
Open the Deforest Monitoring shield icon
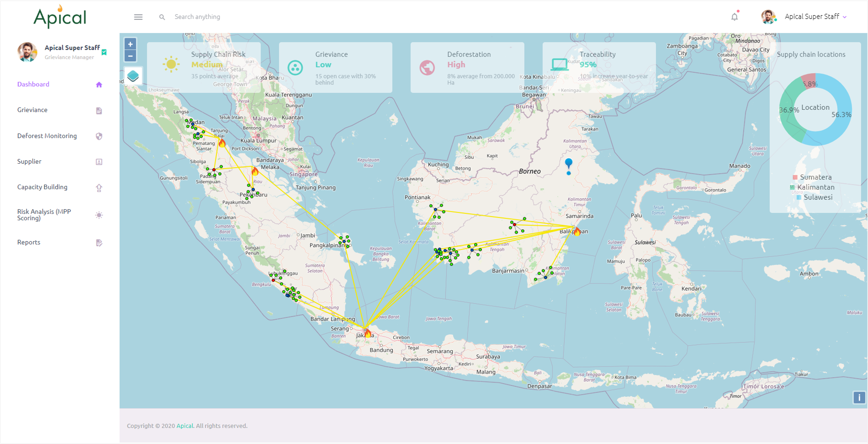(99, 136)
